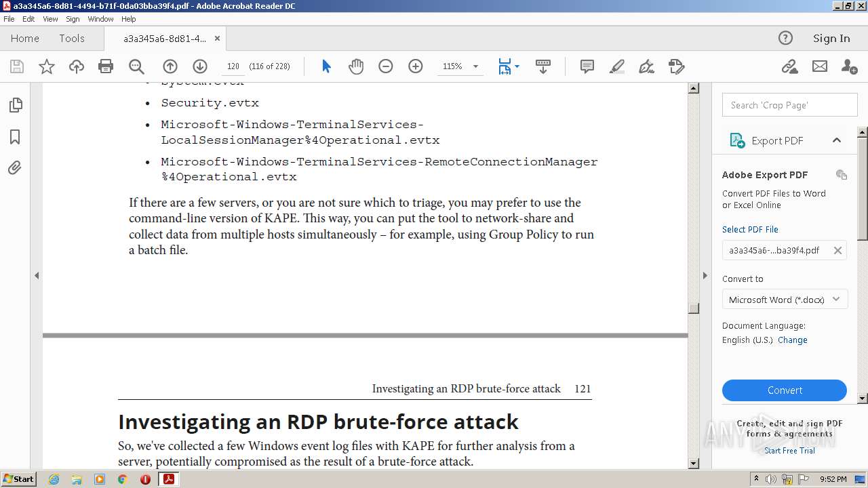
Task: Open the page thumbnails panel
Action: (x=15, y=105)
